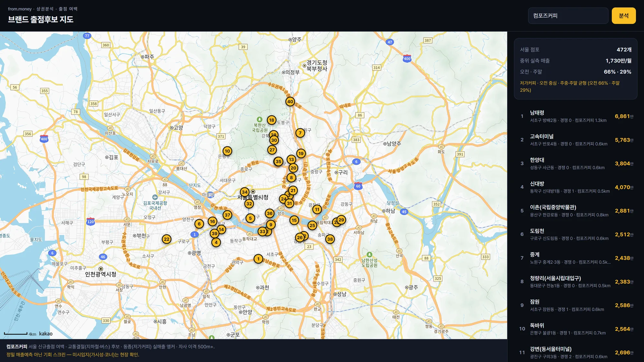
Task: Click map marker number 22
Action: (x=166, y=239)
